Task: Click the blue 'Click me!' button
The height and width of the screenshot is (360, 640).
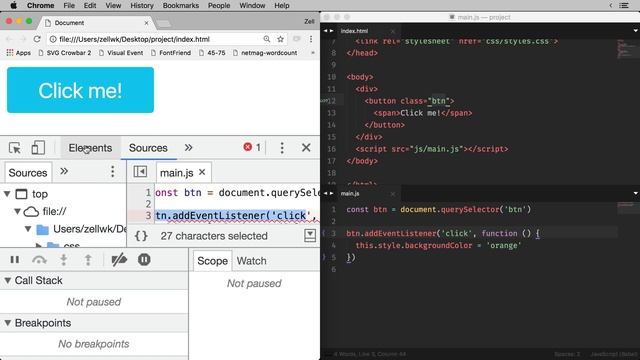Action: click(80, 90)
